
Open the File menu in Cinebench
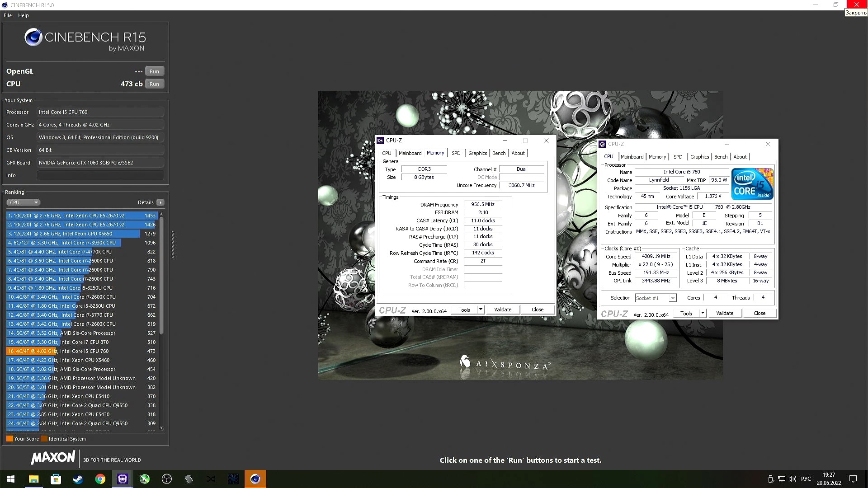[x=8, y=15]
